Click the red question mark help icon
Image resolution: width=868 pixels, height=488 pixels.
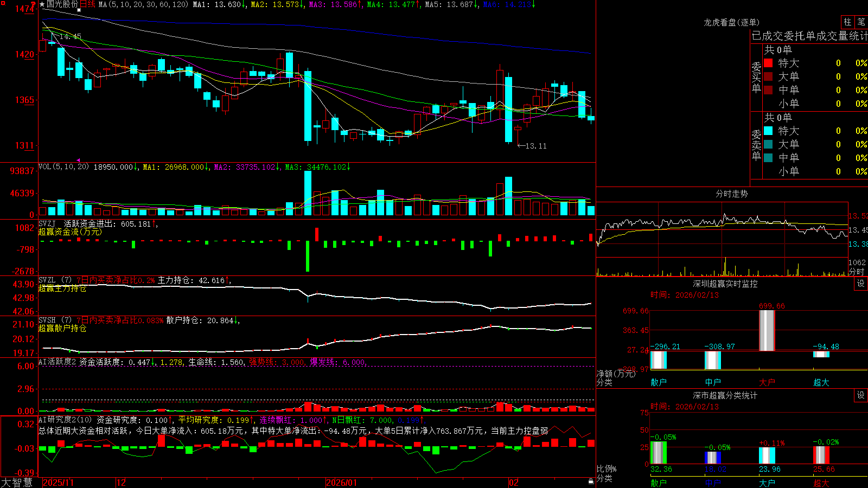(x=33, y=4)
